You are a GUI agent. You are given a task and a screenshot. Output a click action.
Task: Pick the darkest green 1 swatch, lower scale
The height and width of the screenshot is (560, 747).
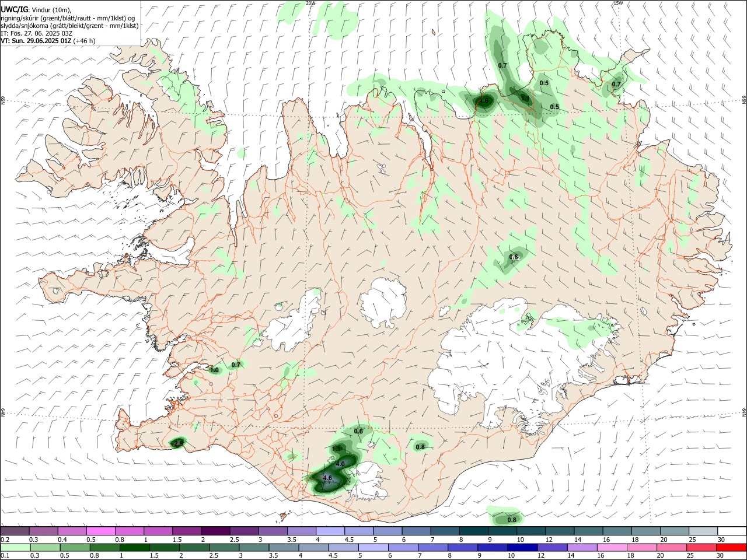pyautogui.click(x=134, y=547)
